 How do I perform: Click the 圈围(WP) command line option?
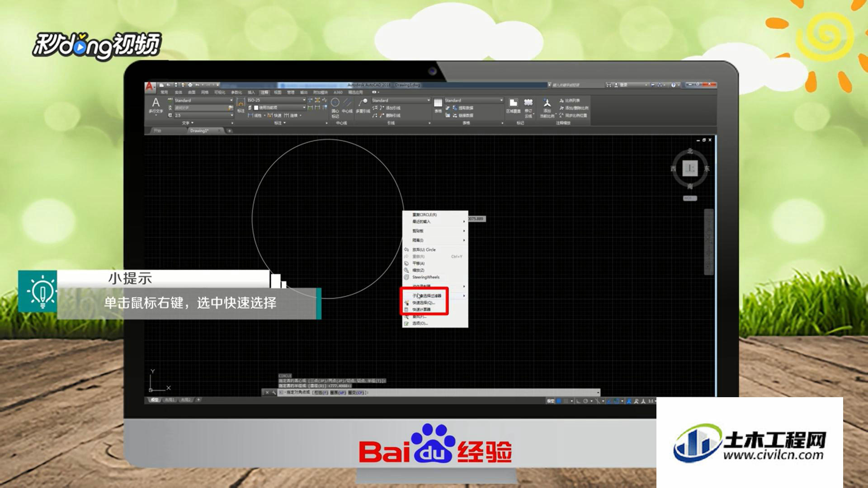pyautogui.click(x=338, y=393)
